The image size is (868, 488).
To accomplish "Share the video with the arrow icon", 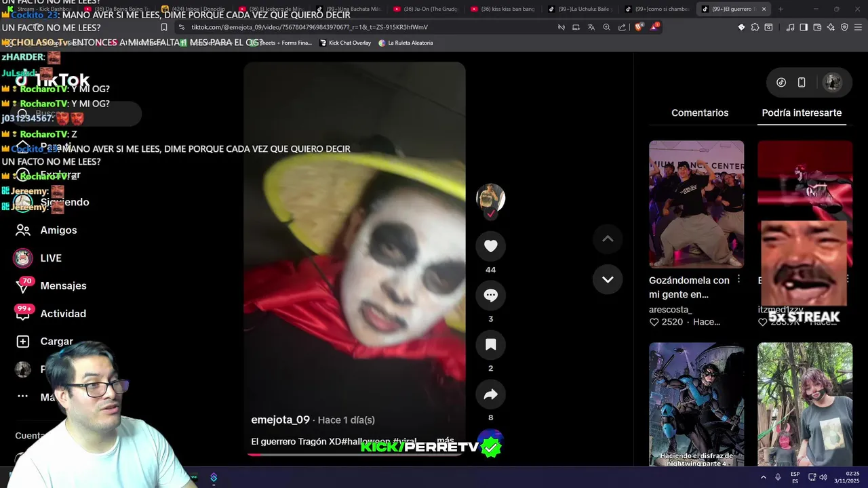I will 490,394.
